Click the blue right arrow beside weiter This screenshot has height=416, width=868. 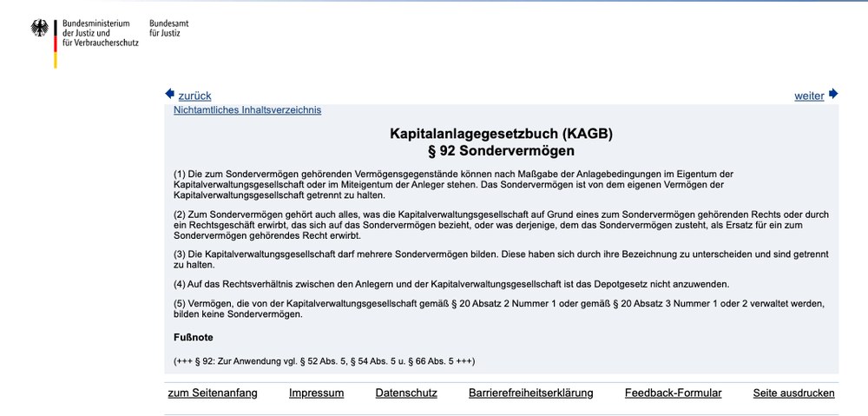click(833, 94)
